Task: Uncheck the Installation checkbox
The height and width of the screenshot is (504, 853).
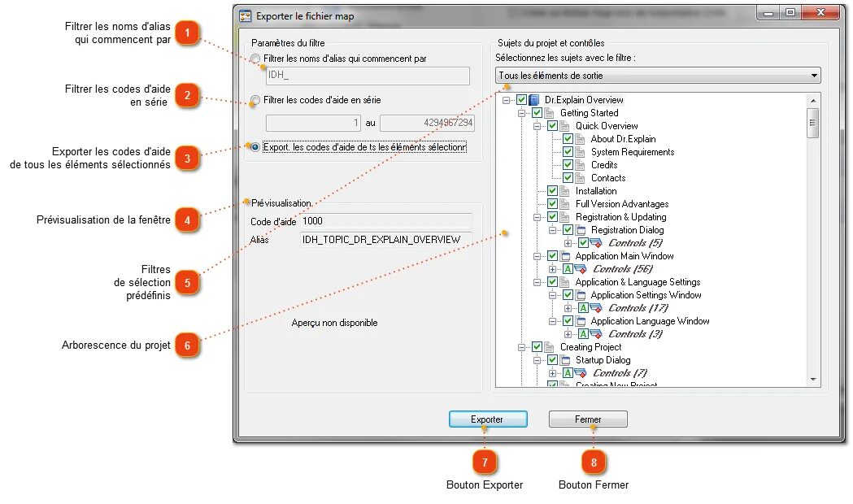Action: pos(552,191)
